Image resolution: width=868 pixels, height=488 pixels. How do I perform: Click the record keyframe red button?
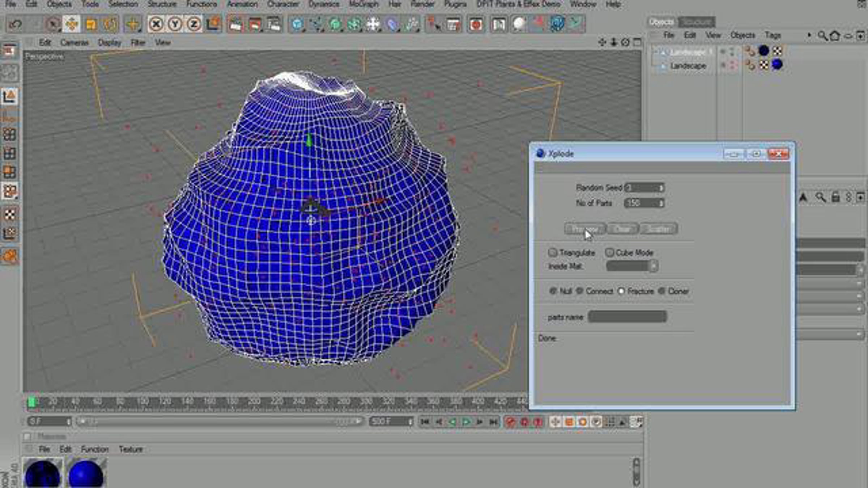(510, 422)
